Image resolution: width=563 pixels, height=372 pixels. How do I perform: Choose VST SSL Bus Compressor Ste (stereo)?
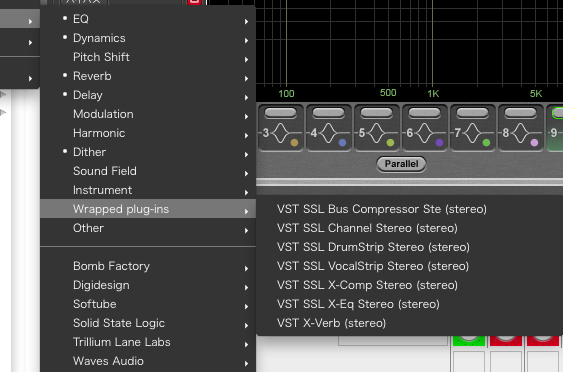382,209
